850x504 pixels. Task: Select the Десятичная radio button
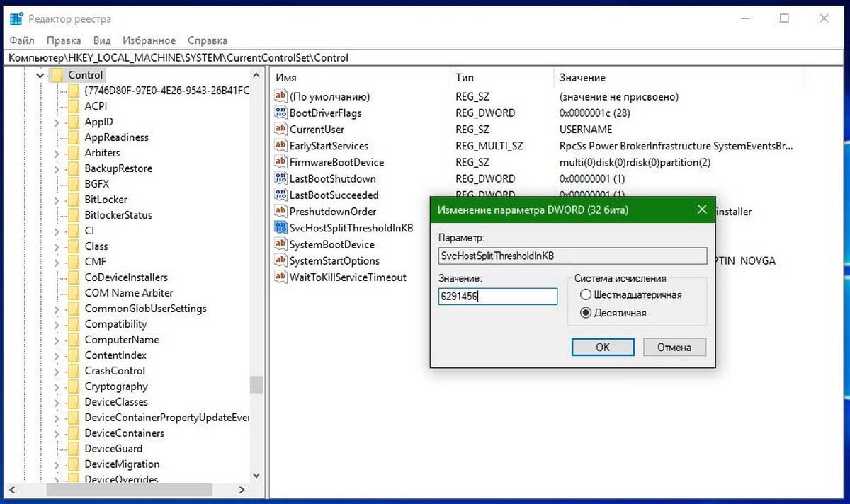click(585, 313)
